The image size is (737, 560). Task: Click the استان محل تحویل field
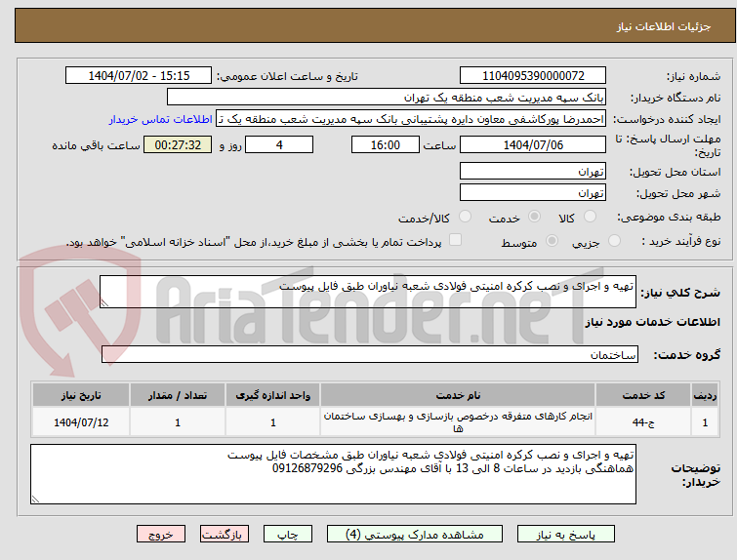[x=533, y=171]
